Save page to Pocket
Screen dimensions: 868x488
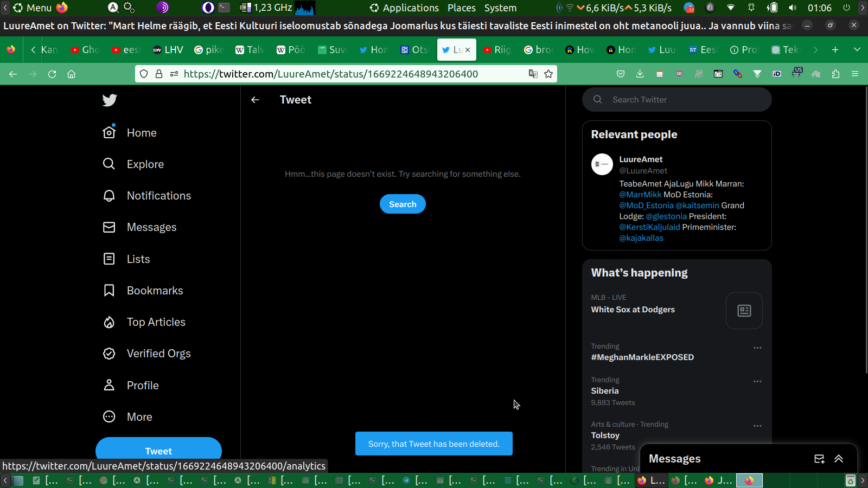pos(621,74)
